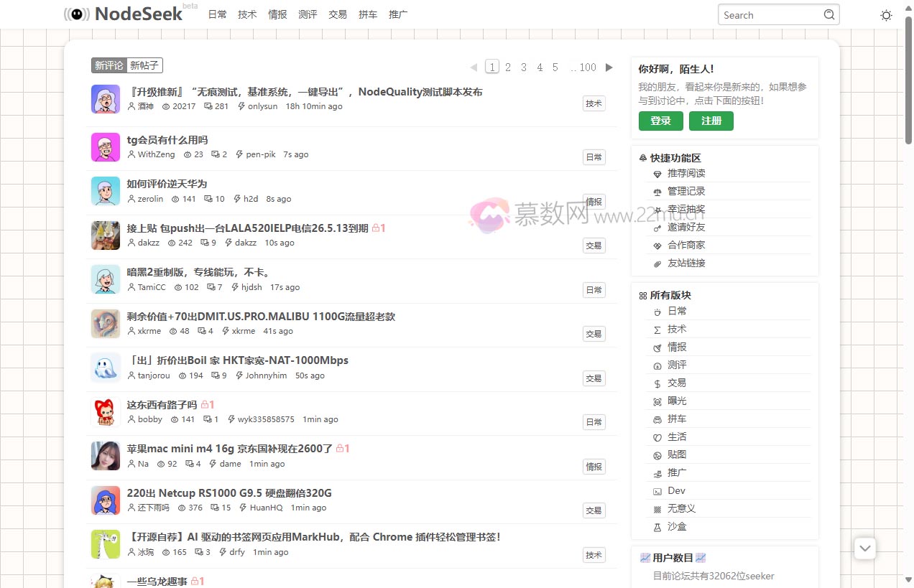
Task: Click the green 注册 button
Action: 711,121
